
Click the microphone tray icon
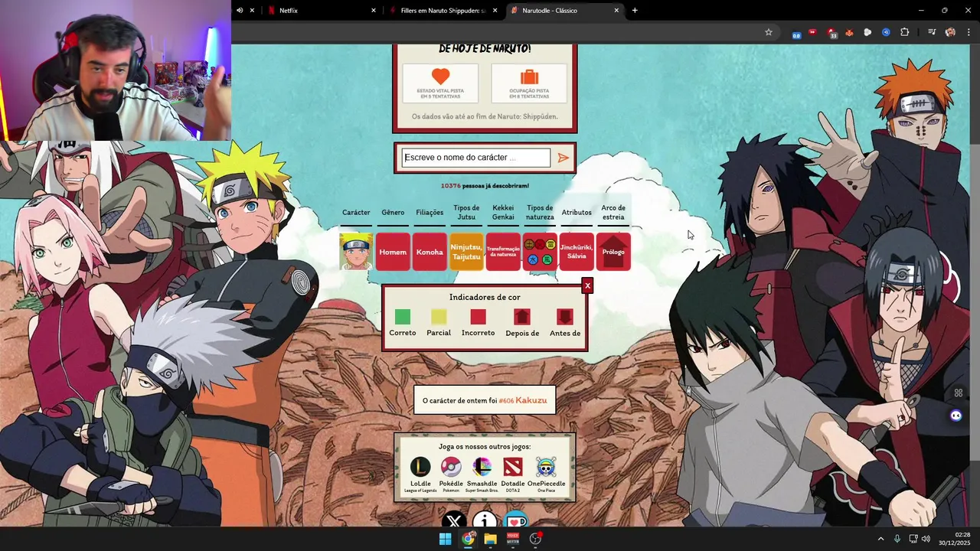click(x=897, y=539)
